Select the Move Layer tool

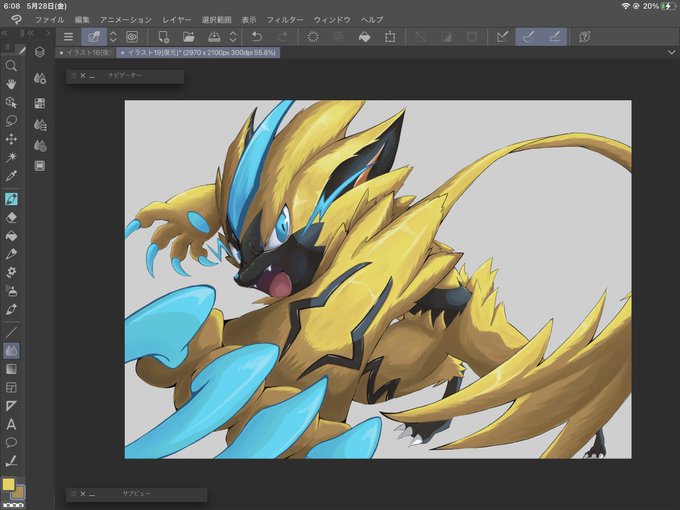coord(11,139)
